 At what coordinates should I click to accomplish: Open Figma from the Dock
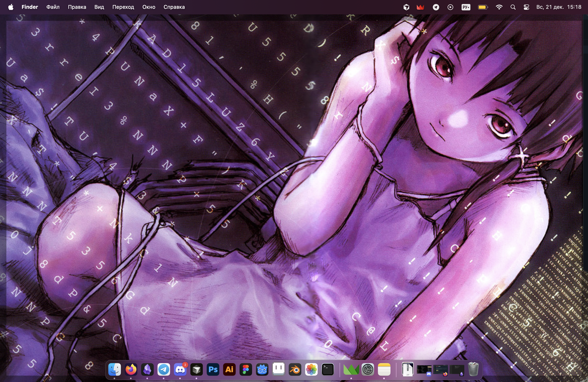[x=246, y=369]
